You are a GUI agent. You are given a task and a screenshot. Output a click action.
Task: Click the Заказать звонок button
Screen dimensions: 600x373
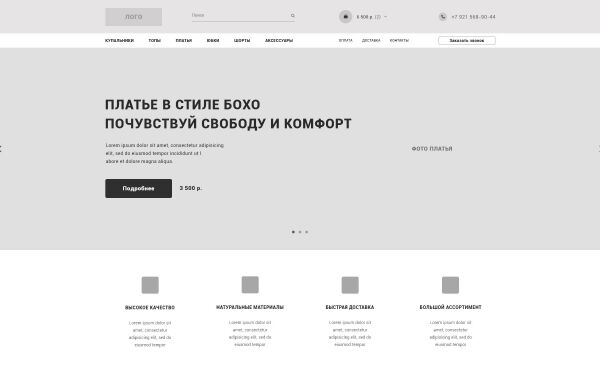467,41
